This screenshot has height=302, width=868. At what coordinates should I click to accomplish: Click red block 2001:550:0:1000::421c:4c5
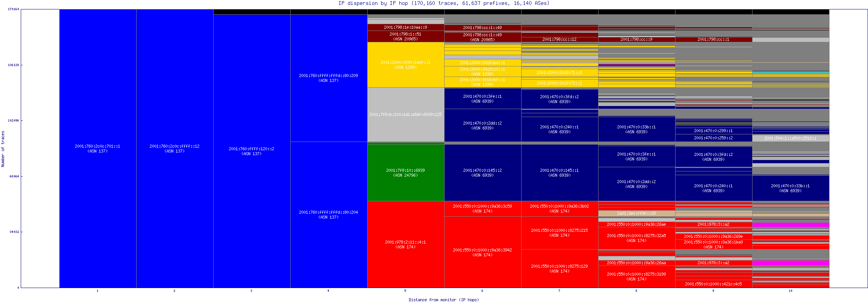(x=714, y=284)
